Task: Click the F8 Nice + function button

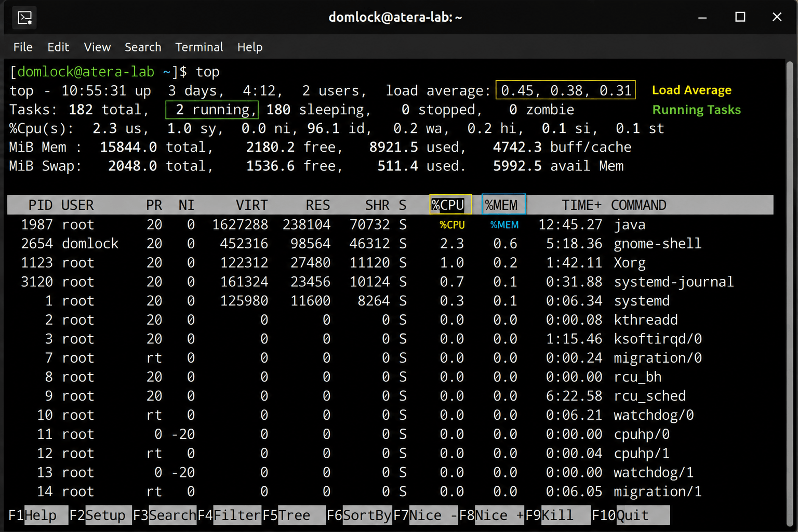Action: [491, 515]
